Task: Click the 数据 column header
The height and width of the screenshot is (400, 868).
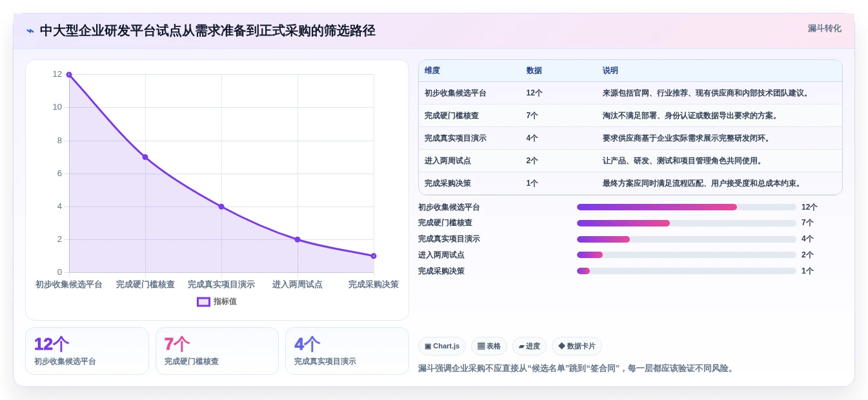Action: click(x=534, y=71)
